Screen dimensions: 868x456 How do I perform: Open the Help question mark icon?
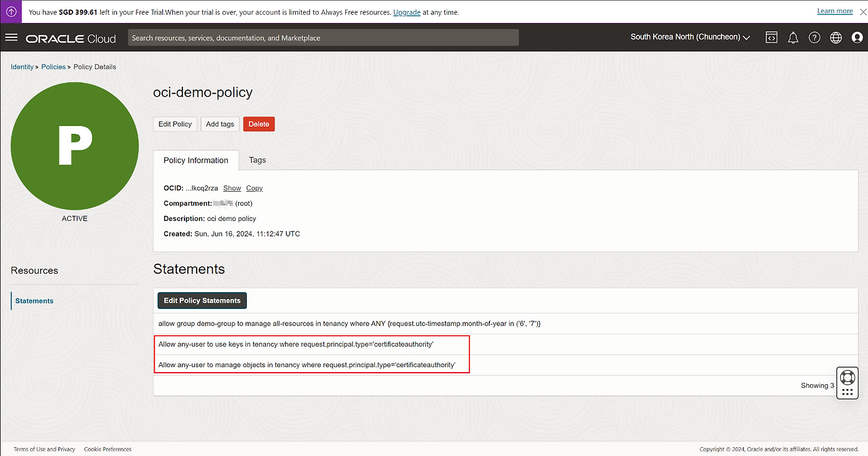(x=814, y=38)
